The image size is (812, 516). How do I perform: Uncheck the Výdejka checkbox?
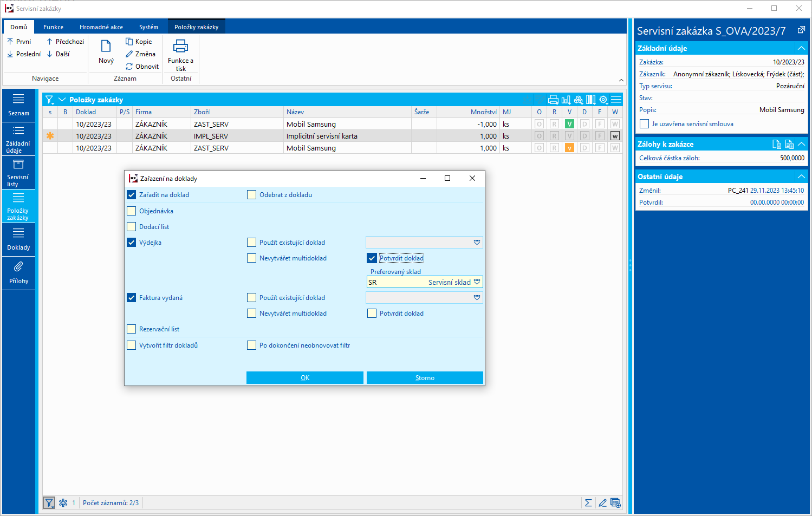click(x=132, y=243)
